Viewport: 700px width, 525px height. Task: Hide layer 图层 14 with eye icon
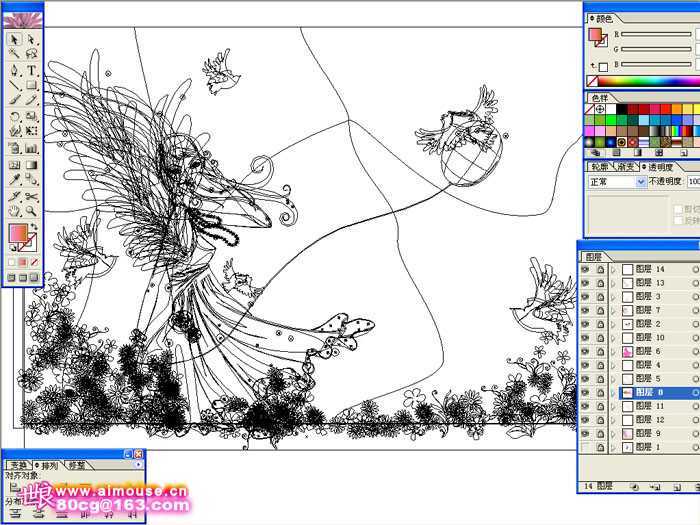point(585,269)
